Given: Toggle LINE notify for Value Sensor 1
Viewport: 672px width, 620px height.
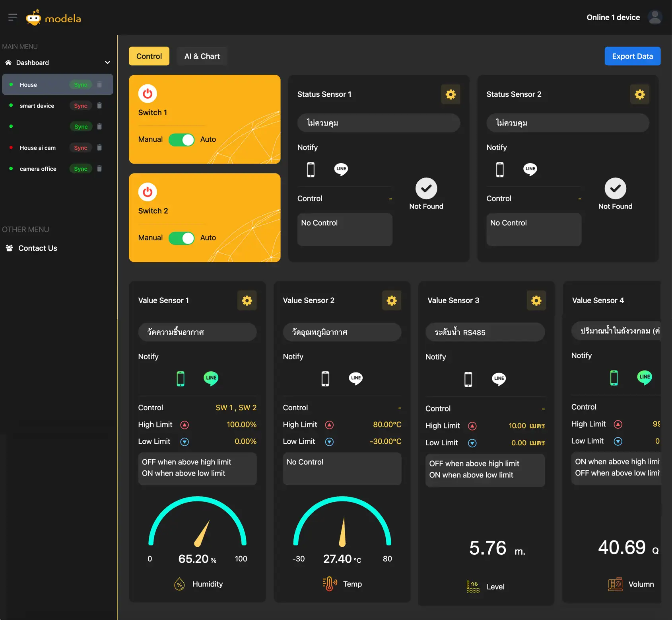Looking at the screenshot, I should pyautogui.click(x=211, y=378).
